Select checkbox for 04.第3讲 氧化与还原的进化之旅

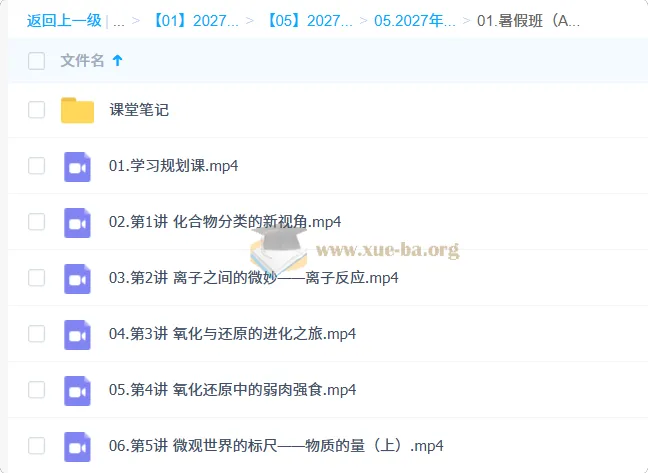click(x=36, y=334)
